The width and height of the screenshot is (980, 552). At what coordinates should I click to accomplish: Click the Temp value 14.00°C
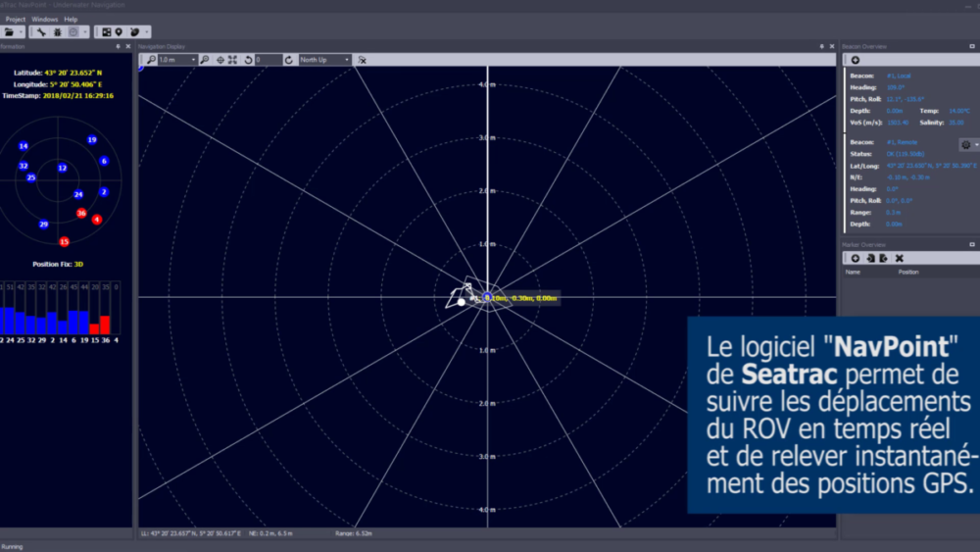click(959, 111)
